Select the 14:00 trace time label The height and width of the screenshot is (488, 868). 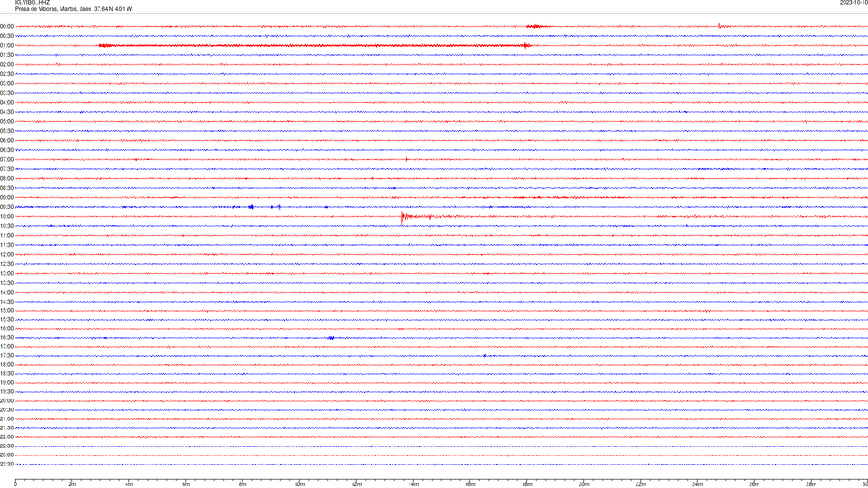(x=6, y=293)
